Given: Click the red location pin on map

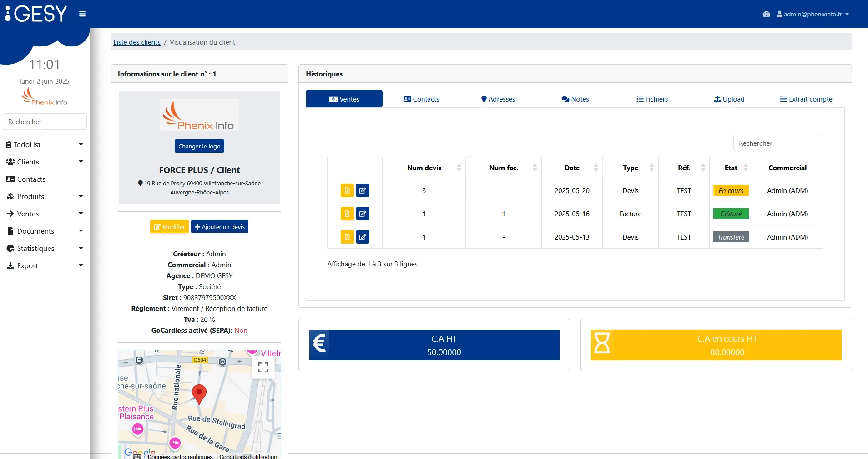Looking at the screenshot, I should coord(199,394).
